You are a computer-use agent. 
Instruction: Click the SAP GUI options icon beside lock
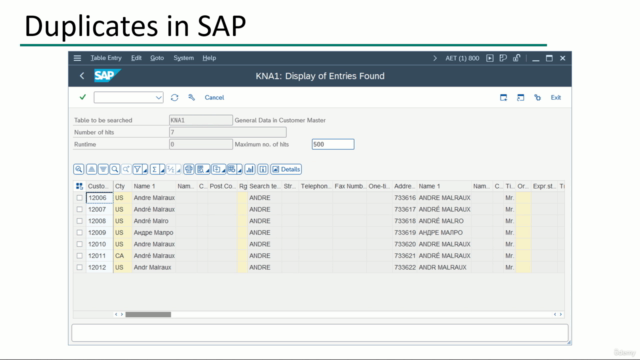coord(503,58)
